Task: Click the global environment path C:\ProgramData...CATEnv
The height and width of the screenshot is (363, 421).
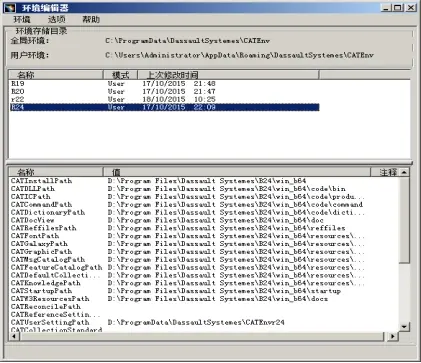Action: pos(188,41)
